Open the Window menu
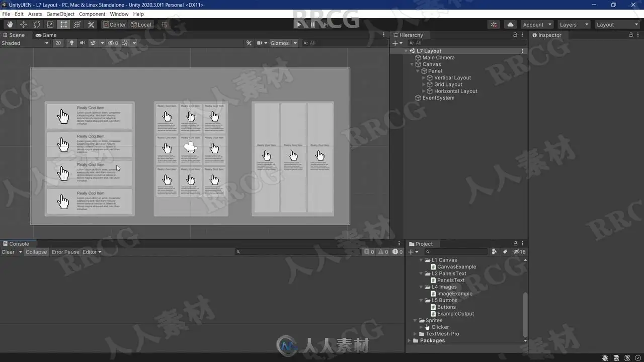The width and height of the screenshot is (644, 362). point(119,14)
